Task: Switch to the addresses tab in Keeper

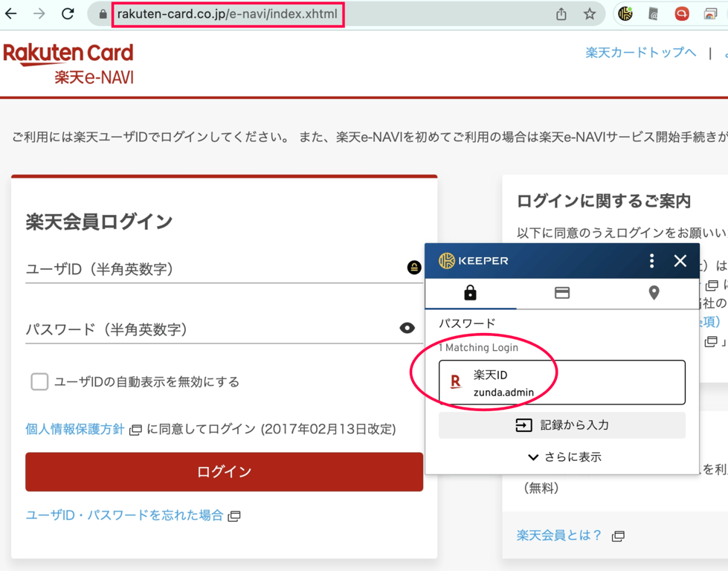Action: [x=653, y=293]
